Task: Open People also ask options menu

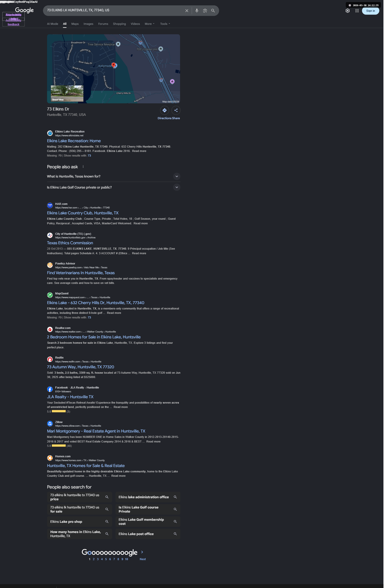Action: 83,167
